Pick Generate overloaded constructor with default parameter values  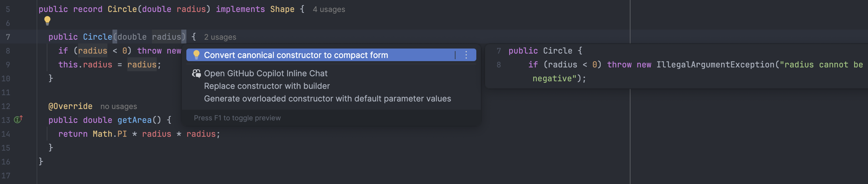coord(327,99)
